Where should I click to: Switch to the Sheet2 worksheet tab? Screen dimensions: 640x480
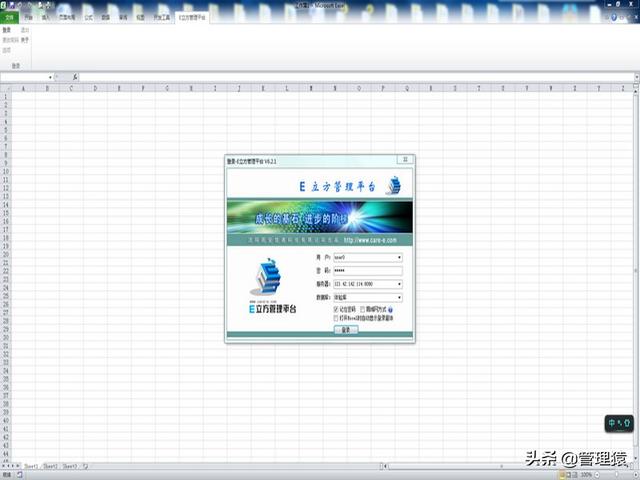pos(50,466)
